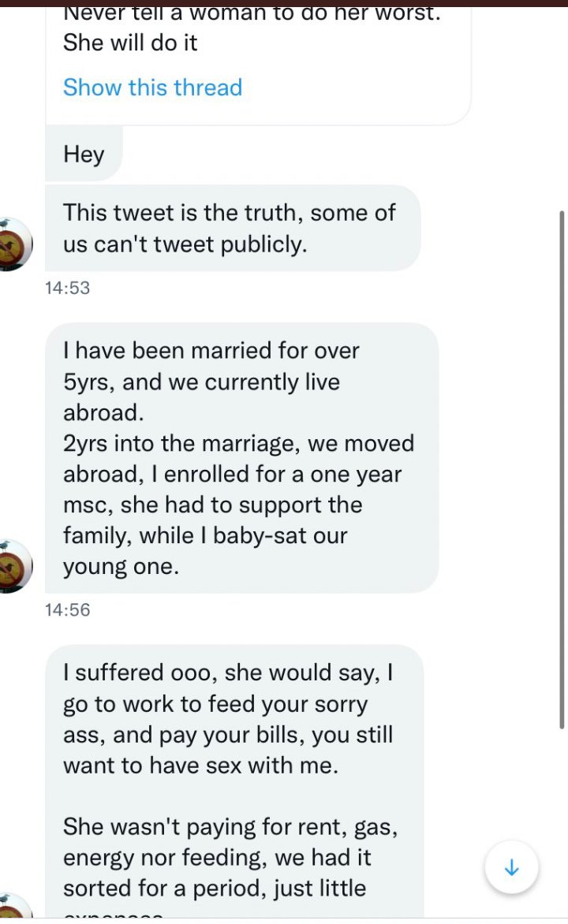568x924 pixels.
Task: Select the 'Hey' message bubble
Action: pos(84,155)
